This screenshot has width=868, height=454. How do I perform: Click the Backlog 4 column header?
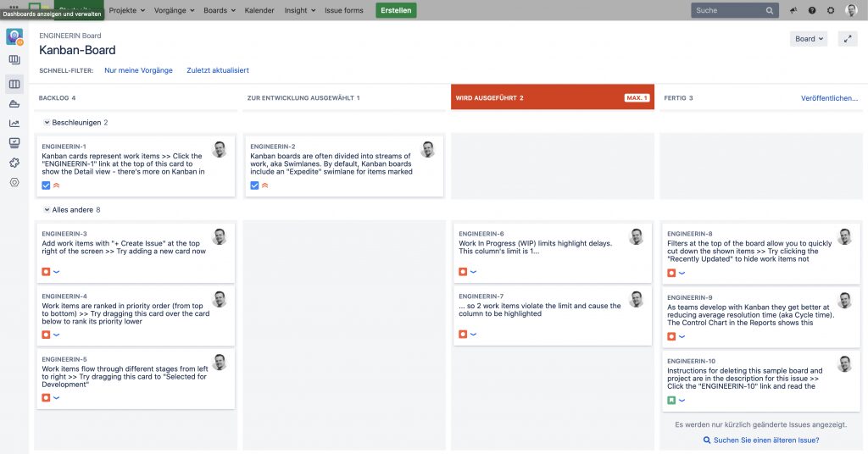click(x=57, y=98)
